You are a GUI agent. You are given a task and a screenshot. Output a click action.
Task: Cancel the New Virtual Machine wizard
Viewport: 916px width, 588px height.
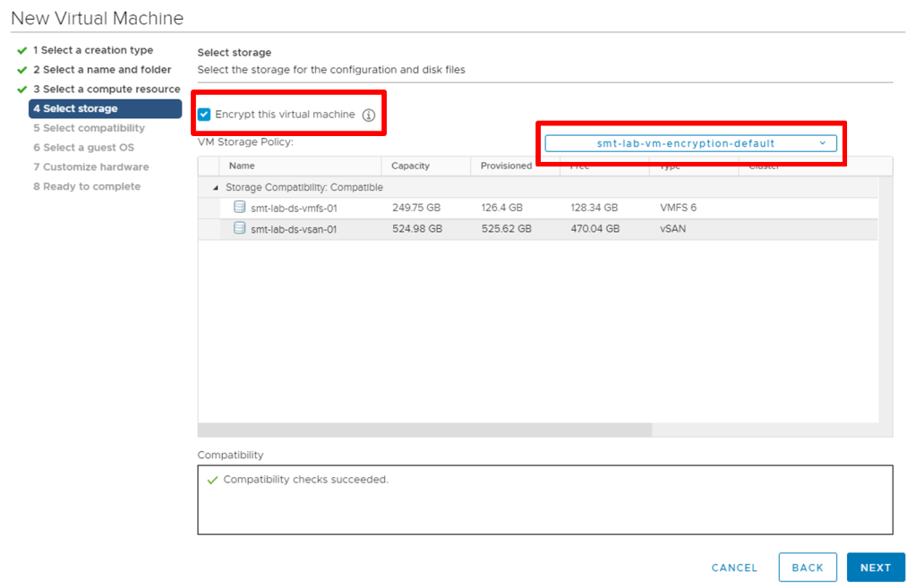coord(734,567)
